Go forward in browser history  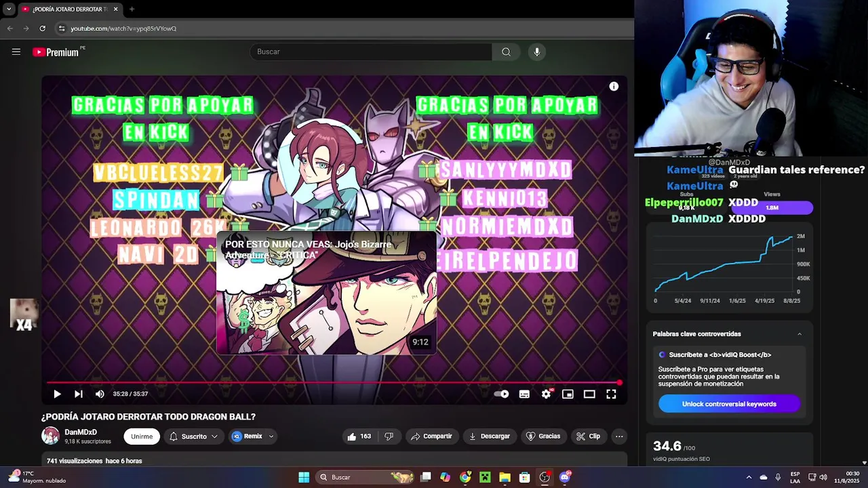click(26, 28)
